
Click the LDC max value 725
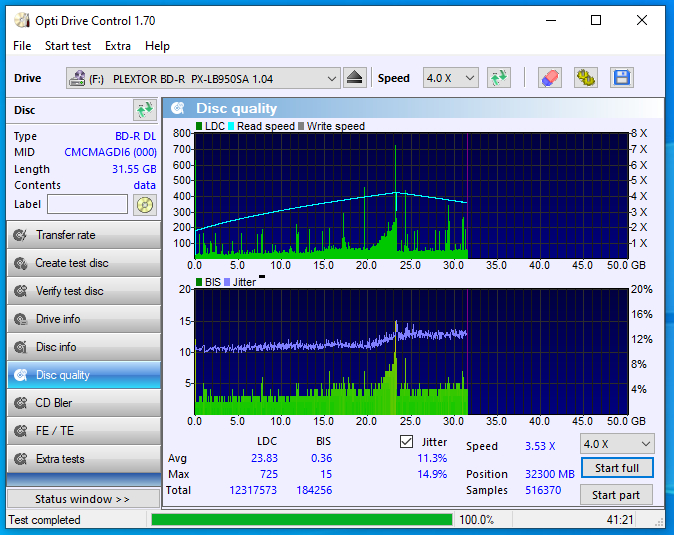pyautogui.click(x=269, y=474)
